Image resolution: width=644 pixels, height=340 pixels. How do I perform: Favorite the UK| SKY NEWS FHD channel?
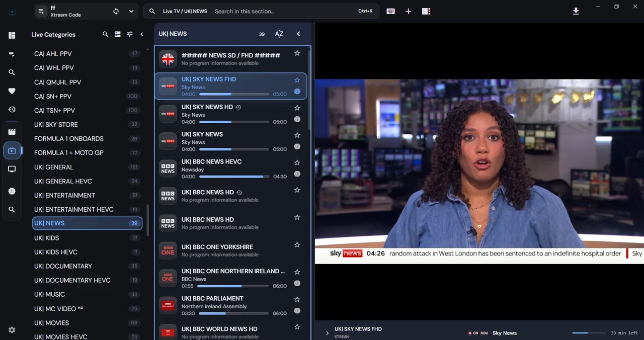tap(297, 80)
